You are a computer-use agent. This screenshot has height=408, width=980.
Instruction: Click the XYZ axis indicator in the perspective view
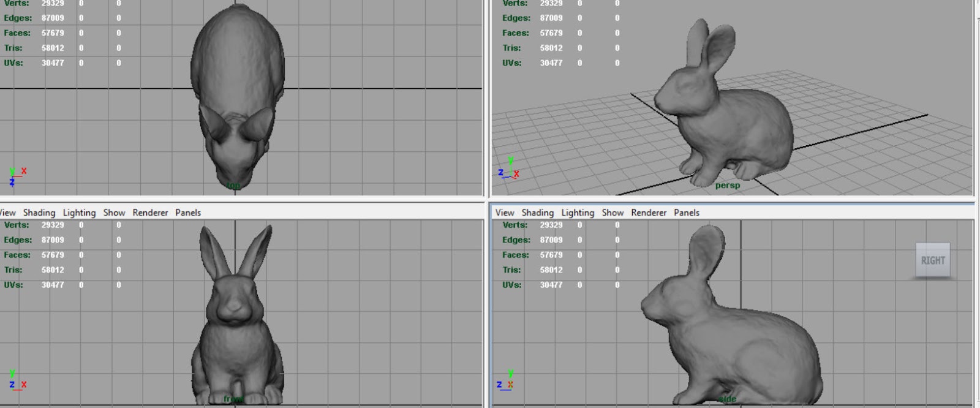tap(509, 168)
